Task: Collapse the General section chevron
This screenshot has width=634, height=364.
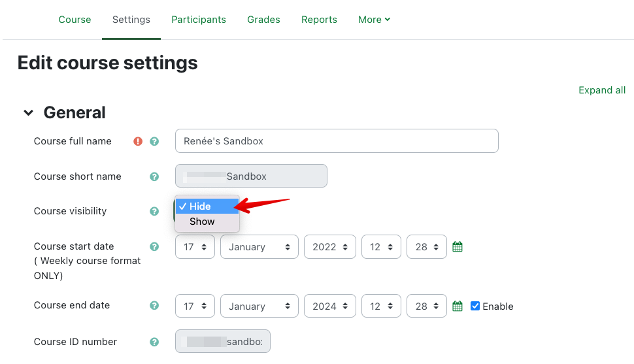Action: pyautogui.click(x=28, y=113)
